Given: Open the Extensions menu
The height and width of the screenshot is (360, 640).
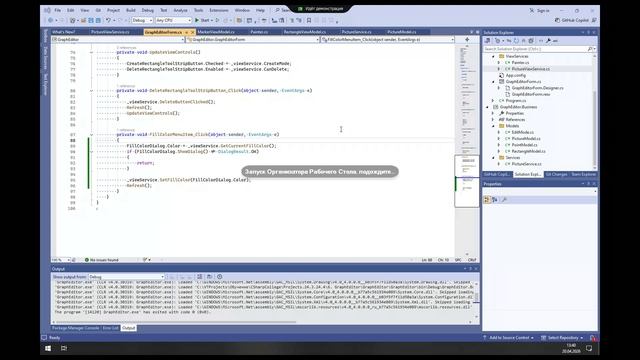Looking at the screenshot, I should coord(219,10).
